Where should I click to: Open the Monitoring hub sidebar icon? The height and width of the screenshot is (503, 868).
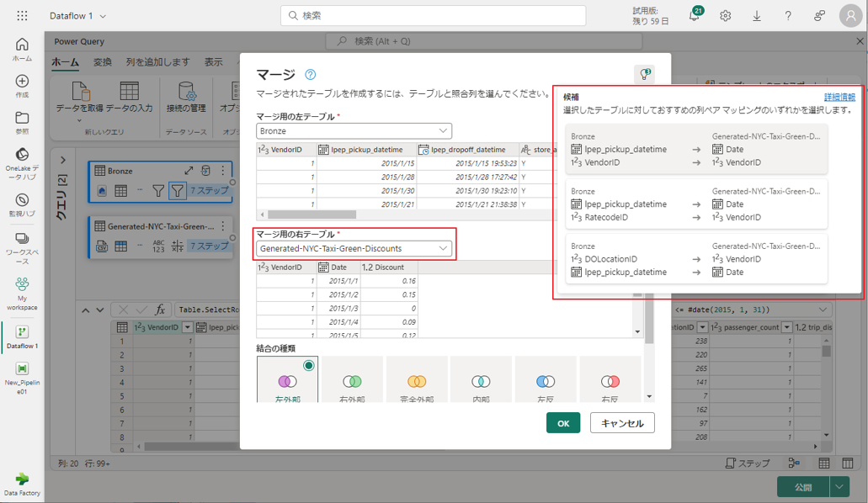pos(22,204)
